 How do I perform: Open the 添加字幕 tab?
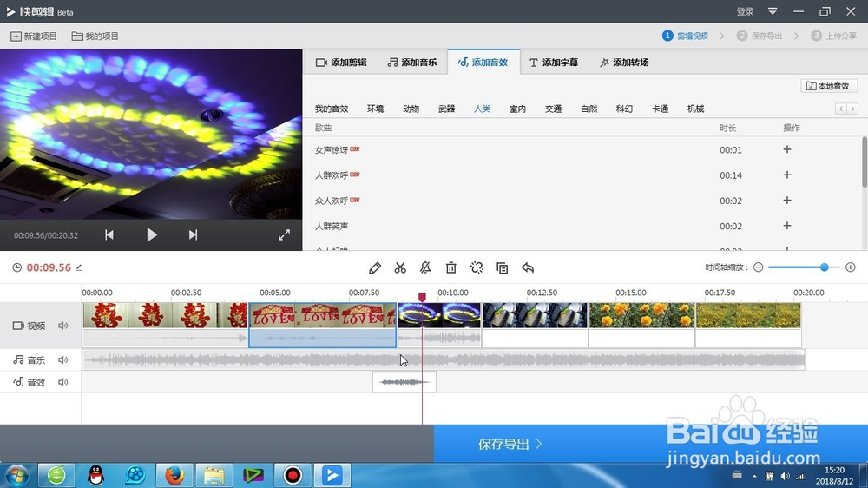coord(554,63)
